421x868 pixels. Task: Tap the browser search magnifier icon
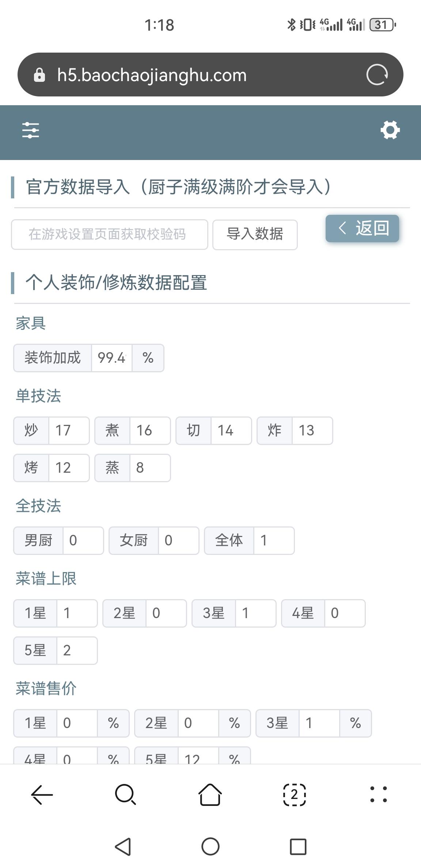[126, 795]
